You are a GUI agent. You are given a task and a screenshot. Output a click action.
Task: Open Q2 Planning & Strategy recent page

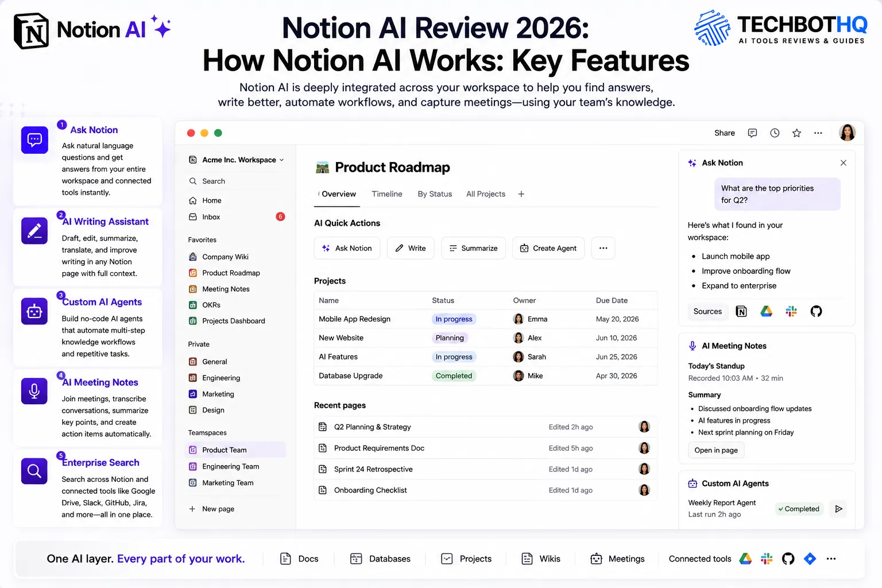(x=485, y=427)
